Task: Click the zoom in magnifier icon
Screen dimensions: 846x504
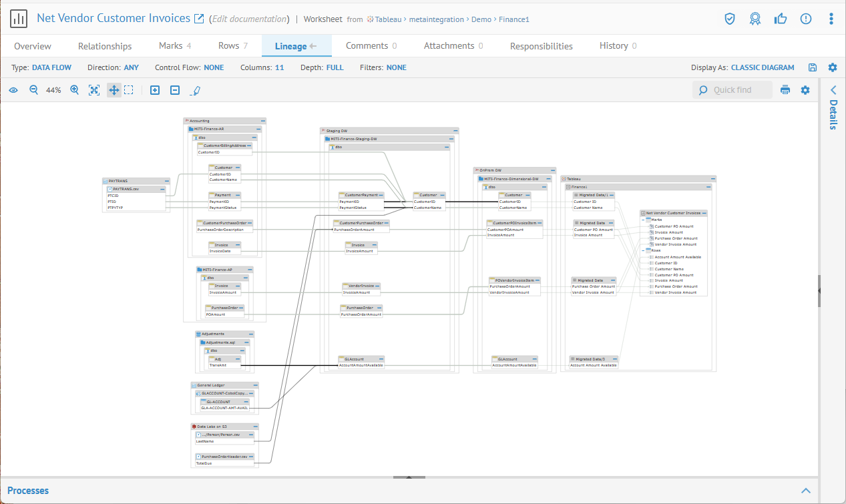Action: (x=75, y=90)
